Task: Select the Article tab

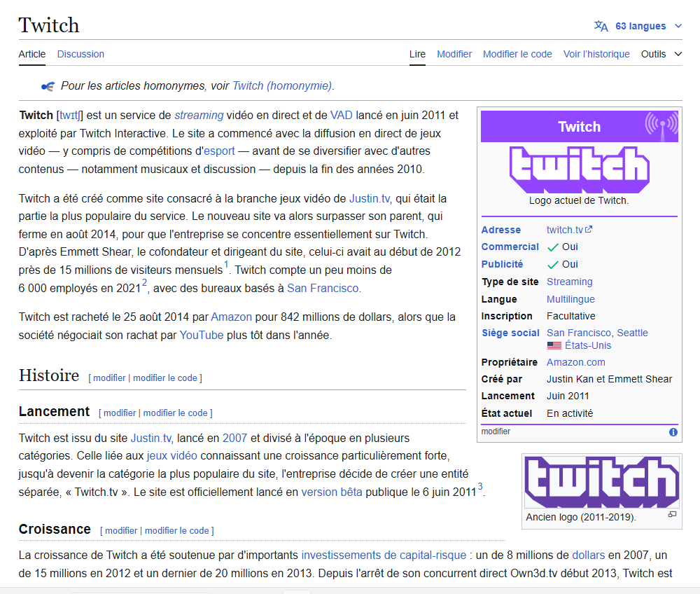Action: click(x=31, y=54)
